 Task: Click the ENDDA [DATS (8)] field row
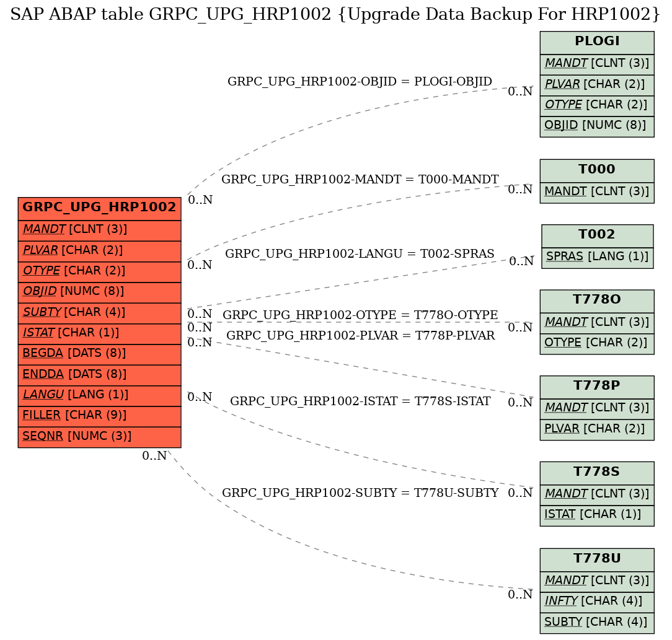[x=99, y=375]
